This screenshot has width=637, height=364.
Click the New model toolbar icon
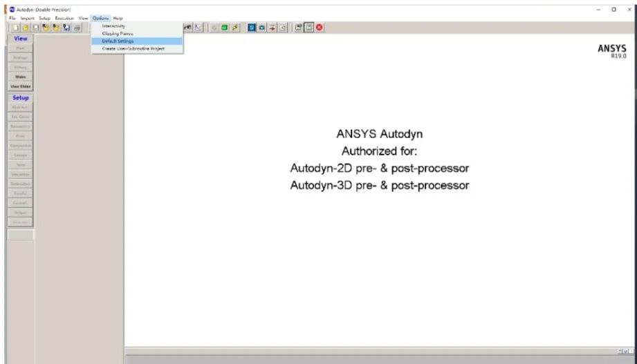[x=15, y=28]
